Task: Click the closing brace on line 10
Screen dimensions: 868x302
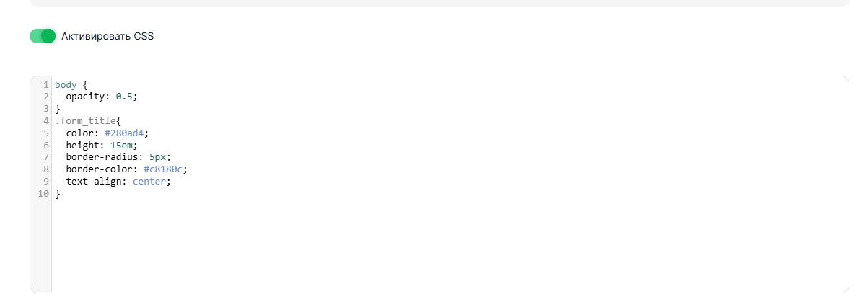Action: (58, 195)
